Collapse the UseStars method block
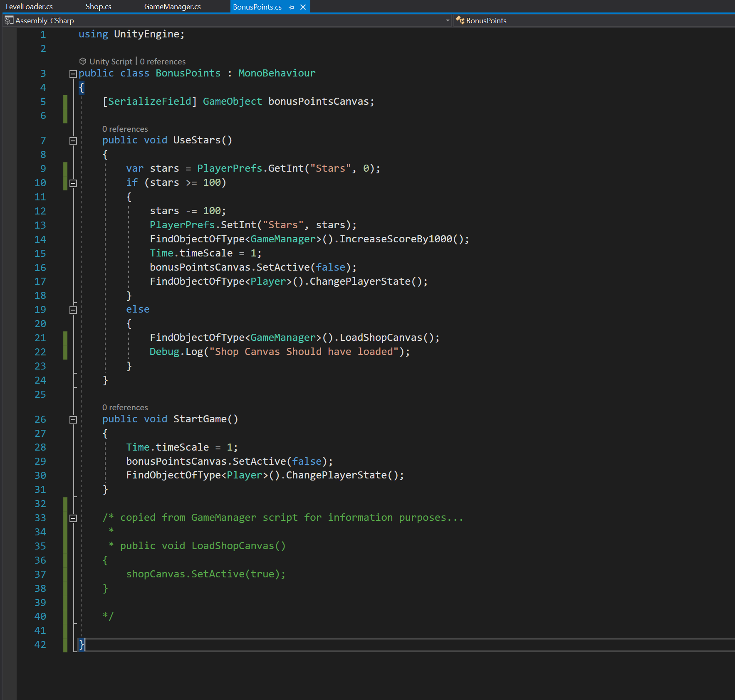This screenshot has height=700, width=735. [x=73, y=140]
